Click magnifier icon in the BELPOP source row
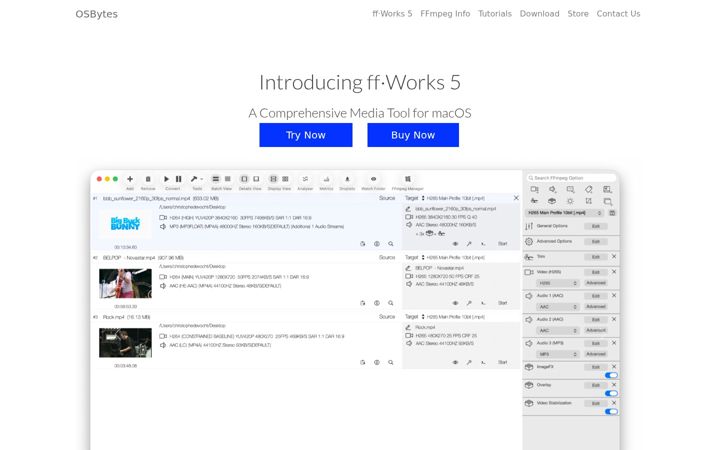720x450 pixels. click(x=391, y=303)
